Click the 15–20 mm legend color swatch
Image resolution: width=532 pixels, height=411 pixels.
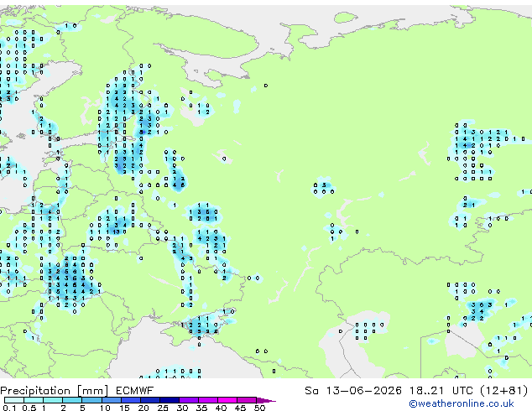tap(131, 400)
